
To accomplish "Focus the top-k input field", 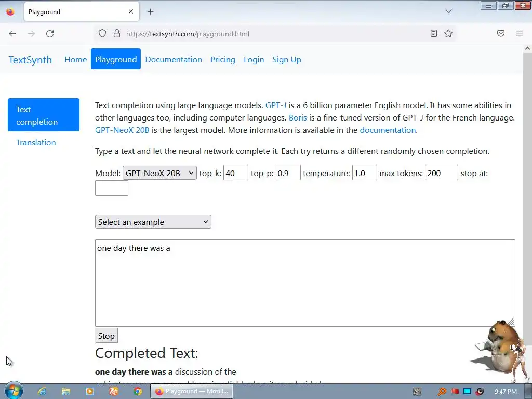I will click(236, 173).
